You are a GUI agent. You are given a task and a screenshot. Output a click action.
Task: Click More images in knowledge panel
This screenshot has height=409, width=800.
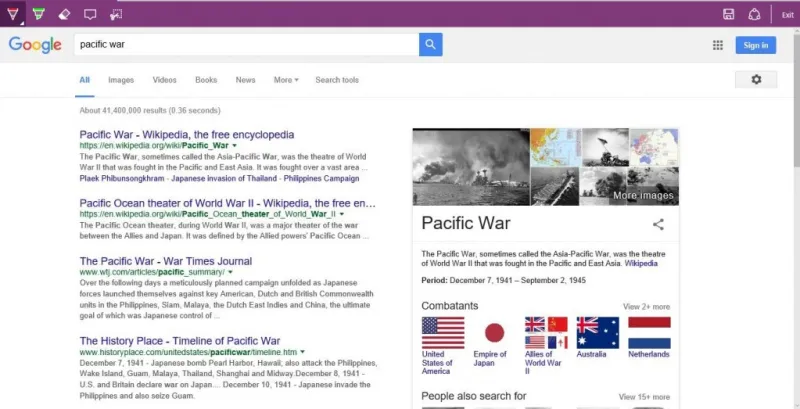(x=643, y=195)
